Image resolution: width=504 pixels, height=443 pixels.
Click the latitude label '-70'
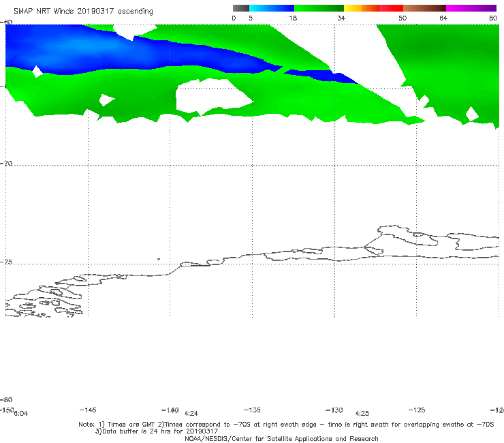point(6,164)
